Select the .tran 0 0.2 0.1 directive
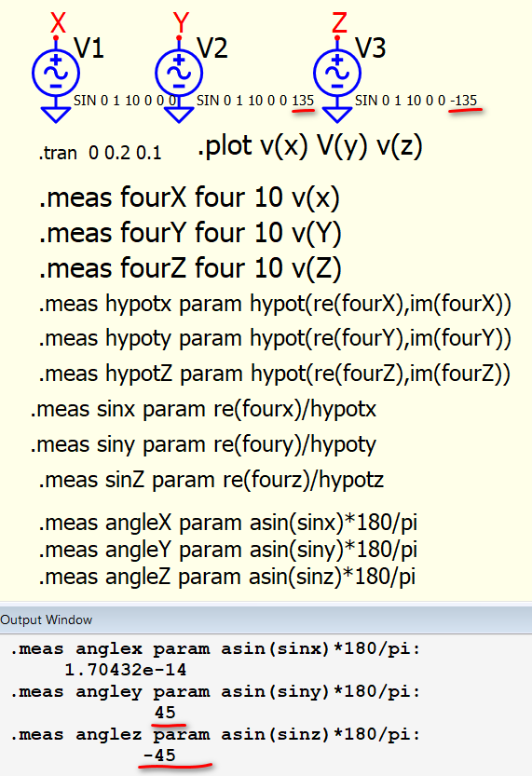Viewport: 532px width, 776px height. 100,153
